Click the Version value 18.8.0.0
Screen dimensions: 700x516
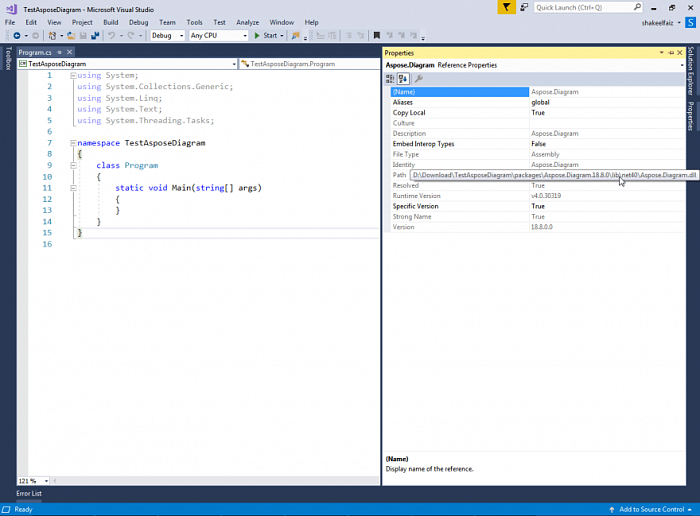point(542,227)
